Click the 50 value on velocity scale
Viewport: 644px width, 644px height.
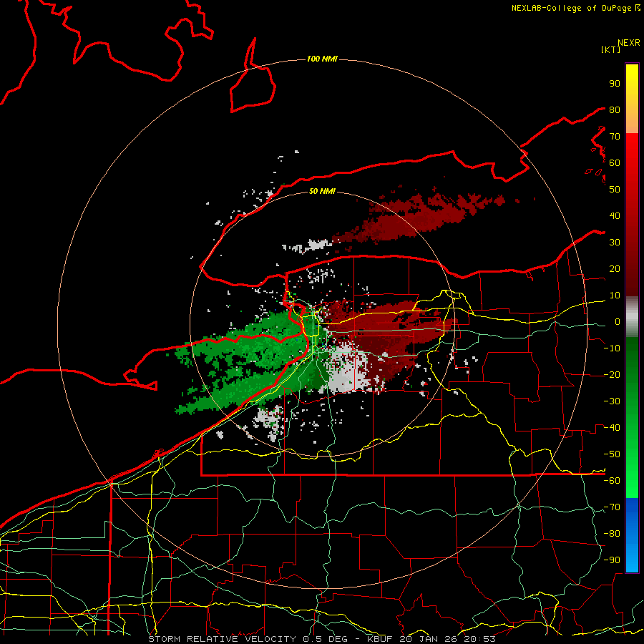click(615, 190)
